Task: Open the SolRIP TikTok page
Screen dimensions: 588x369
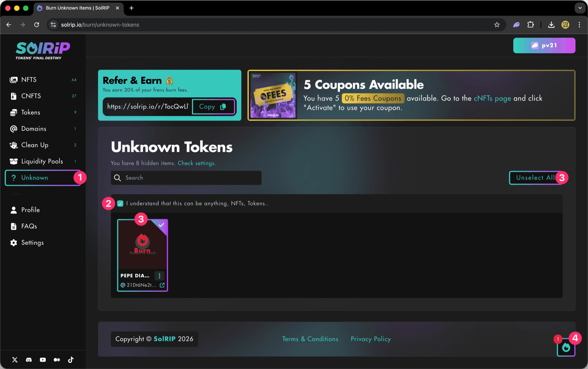Action: (x=71, y=360)
